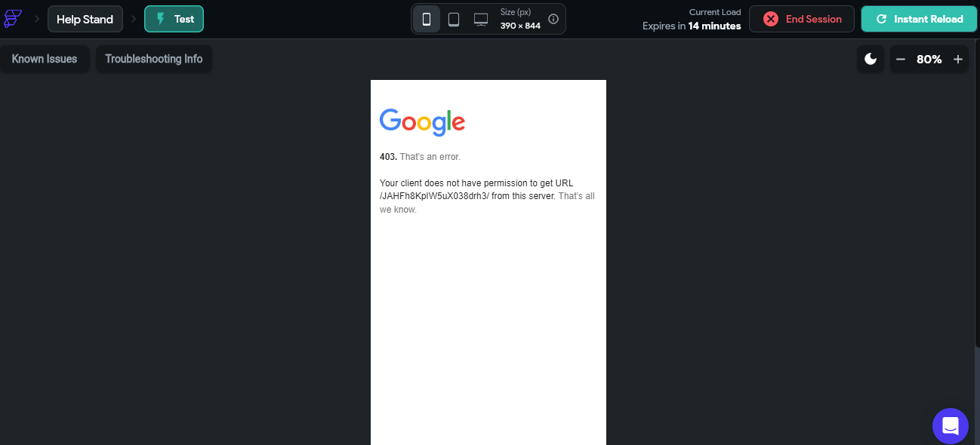Click the 80% zoom value
The height and width of the screenshot is (445, 980).
[929, 59]
